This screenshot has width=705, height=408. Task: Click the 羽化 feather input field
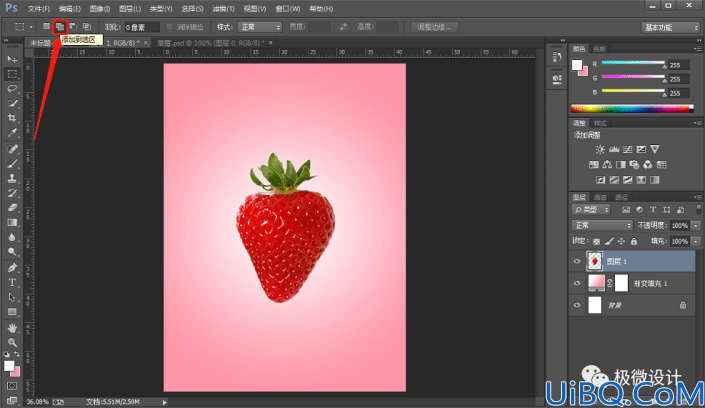click(x=142, y=27)
